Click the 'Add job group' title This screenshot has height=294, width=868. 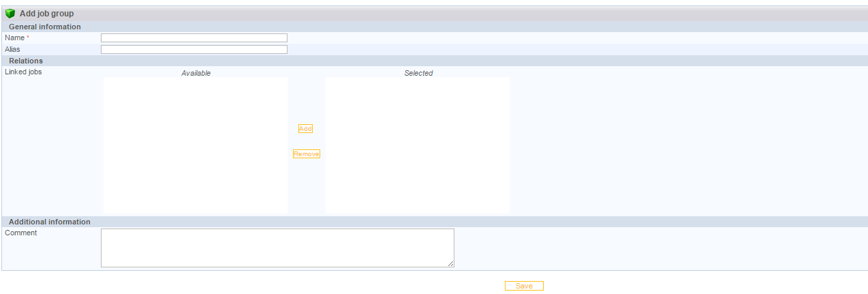[x=46, y=14]
